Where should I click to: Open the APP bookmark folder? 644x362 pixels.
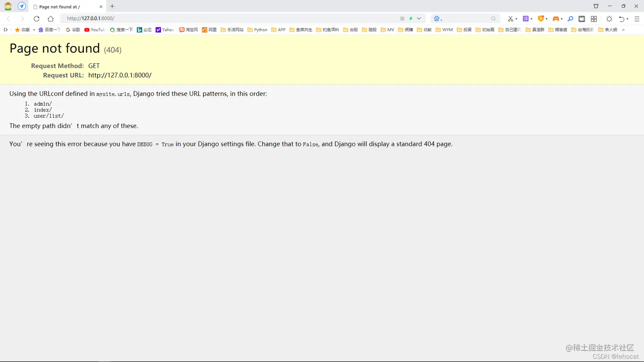pos(279,30)
